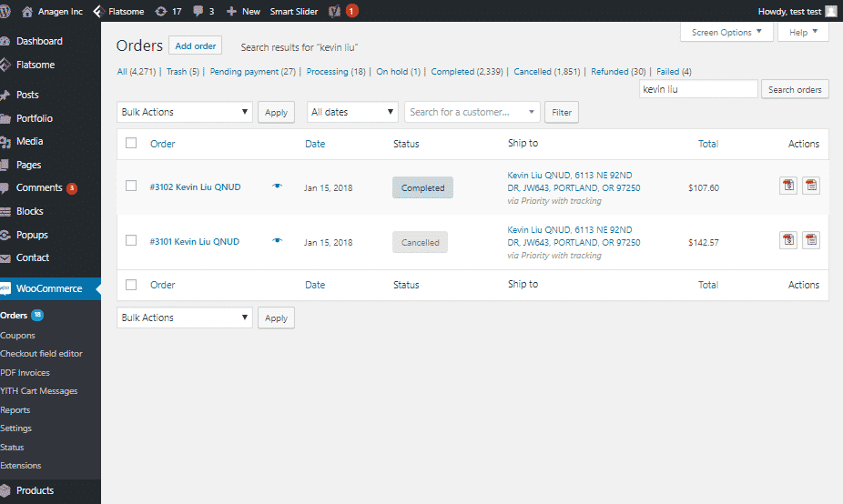Screen dimensions: 843x504
Task: Select checkbox for order #3102
Action: click(x=131, y=186)
